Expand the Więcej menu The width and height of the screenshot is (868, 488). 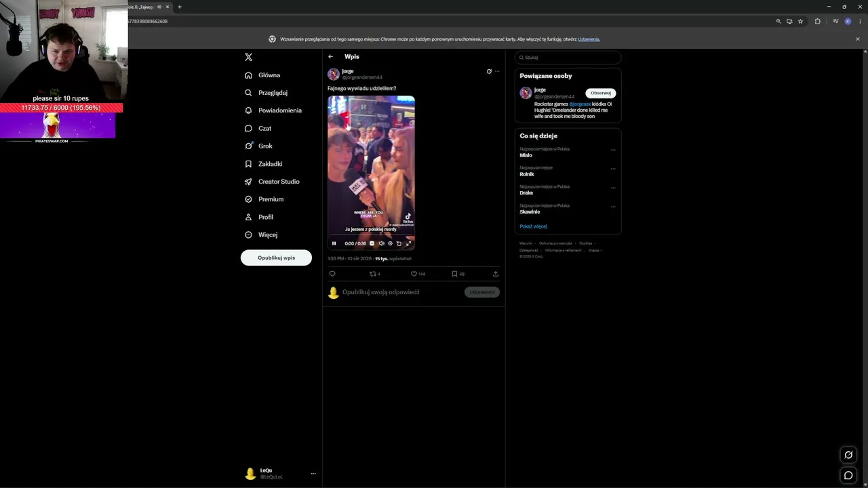click(x=260, y=235)
